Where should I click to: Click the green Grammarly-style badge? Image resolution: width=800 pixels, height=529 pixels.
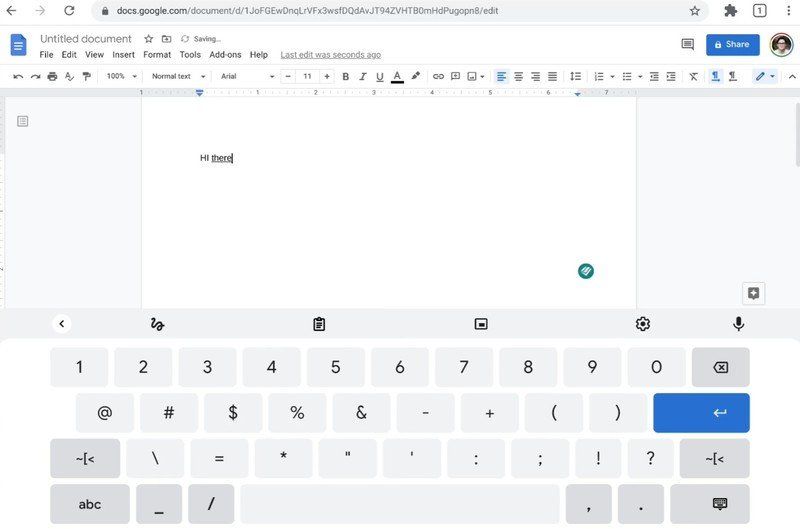point(586,271)
